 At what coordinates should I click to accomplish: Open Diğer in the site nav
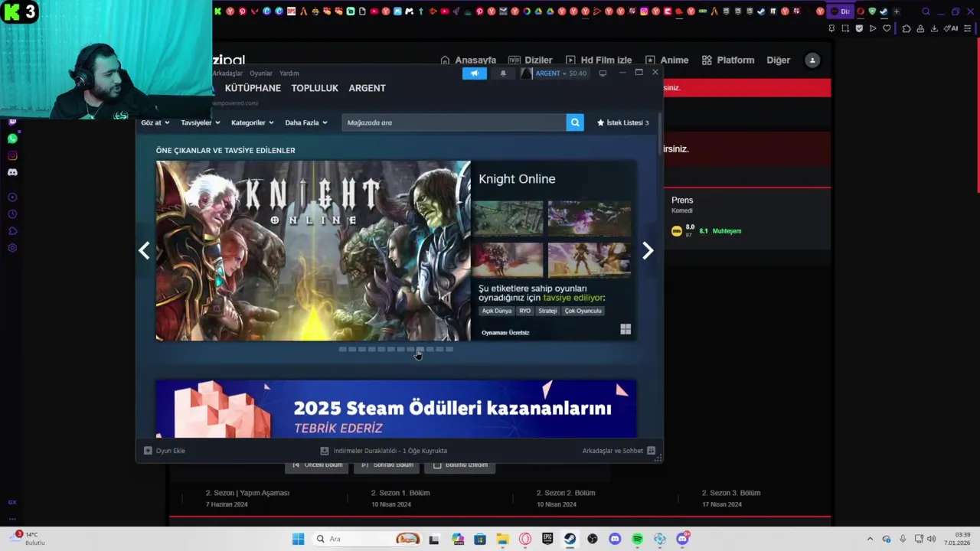(x=778, y=60)
